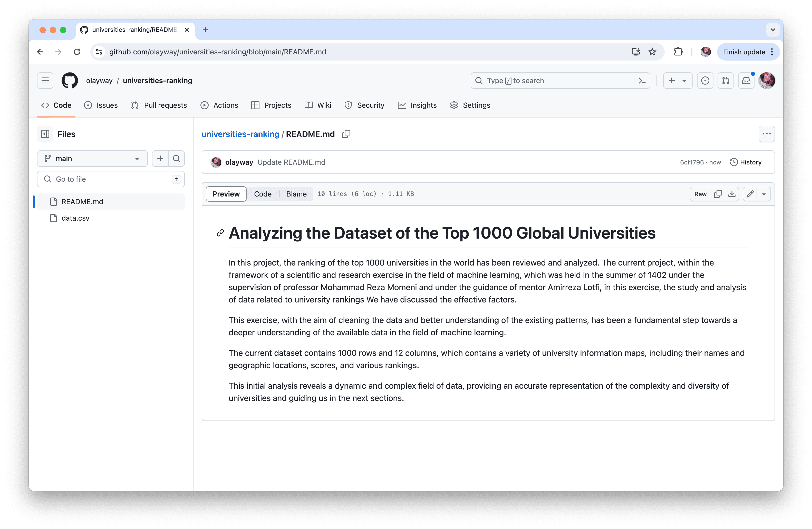The height and width of the screenshot is (529, 812).
Task: Switch to the Code view
Action: (x=262, y=194)
